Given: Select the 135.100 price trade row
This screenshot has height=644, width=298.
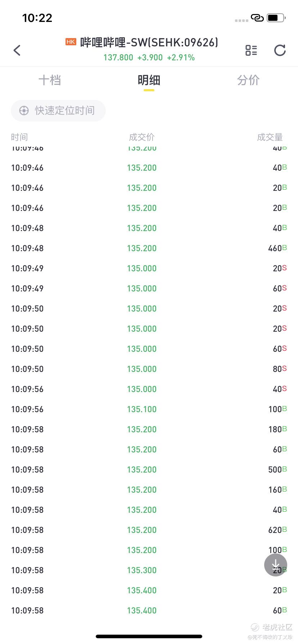Looking at the screenshot, I should point(149,409).
